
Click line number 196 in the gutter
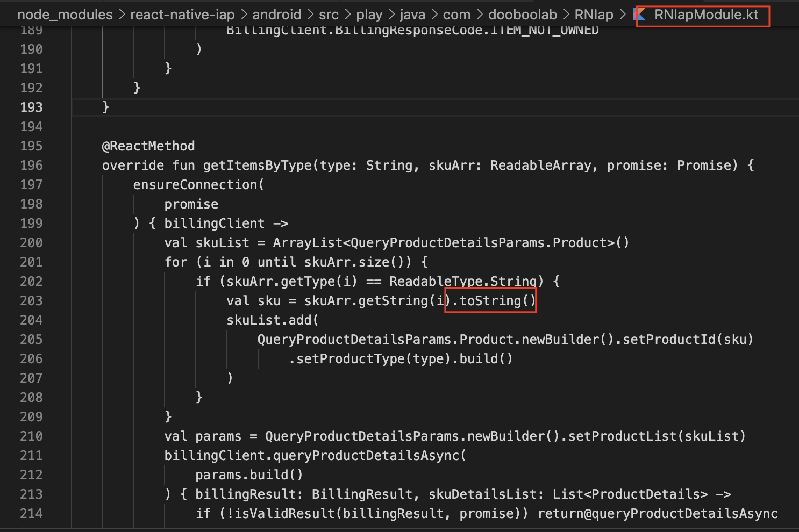click(31, 165)
